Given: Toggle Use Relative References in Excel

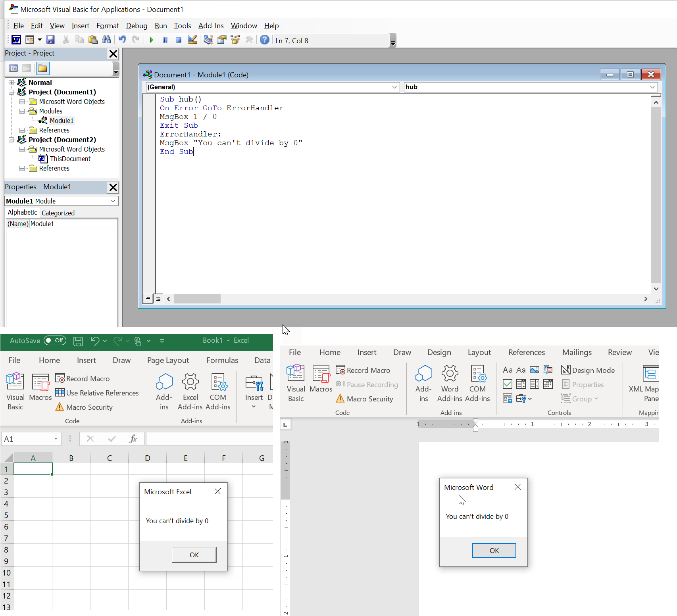Looking at the screenshot, I should click(97, 393).
